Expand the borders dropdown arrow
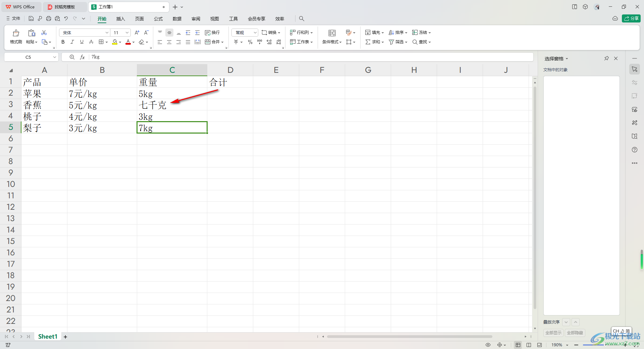Image resolution: width=644 pixels, height=349 pixels. (107, 42)
